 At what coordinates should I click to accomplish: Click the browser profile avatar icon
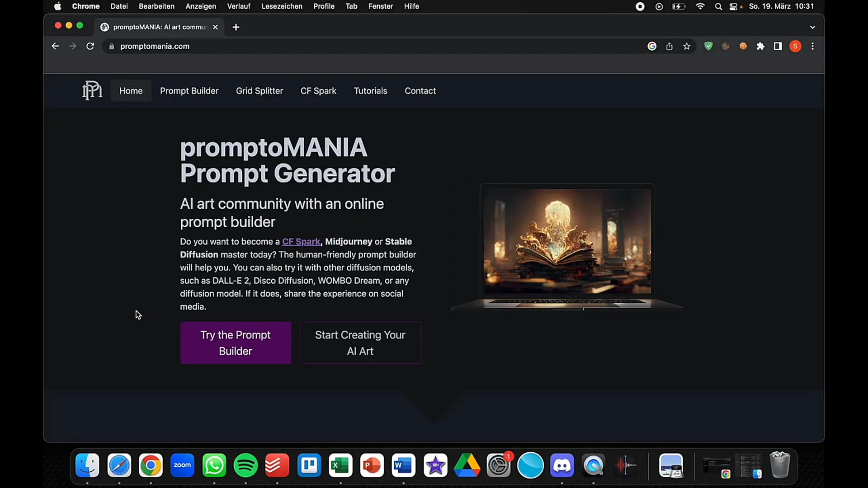[x=795, y=46]
